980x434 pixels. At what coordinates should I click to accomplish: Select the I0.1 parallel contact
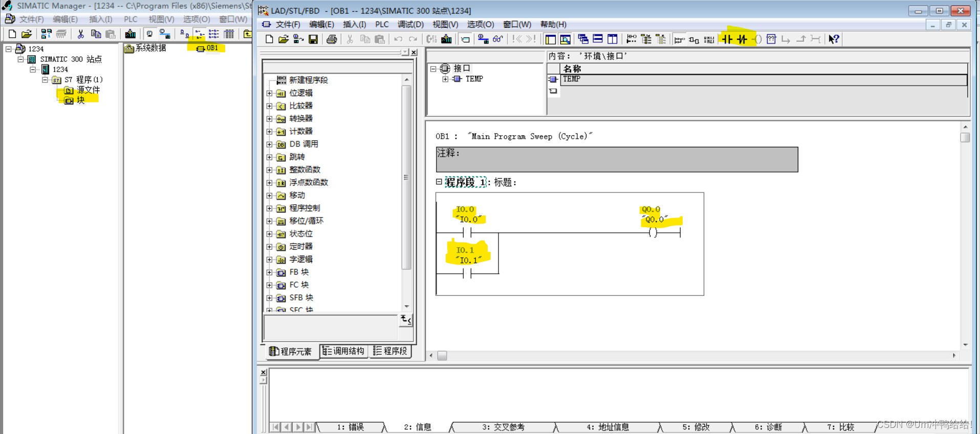(467, 274)
